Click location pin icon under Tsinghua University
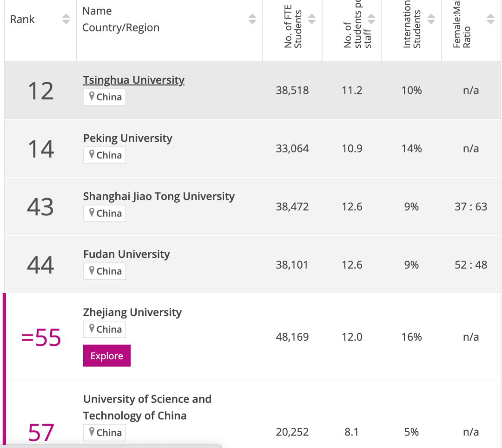Screen dimensions: 502x448 (92, 97)
